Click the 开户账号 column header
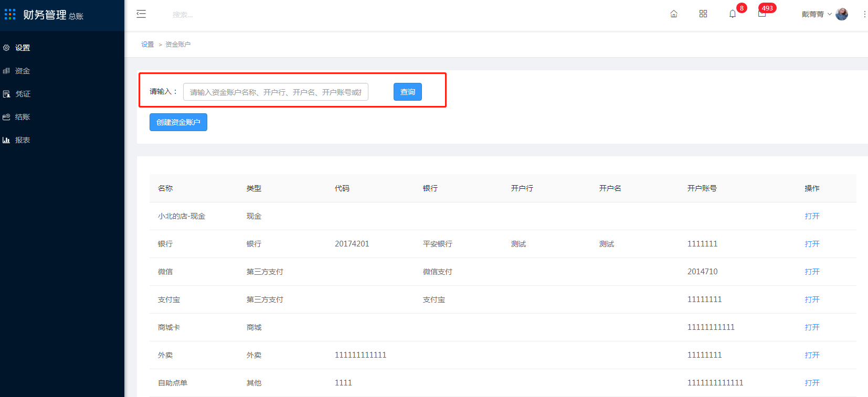 click(x=702, y=188)
